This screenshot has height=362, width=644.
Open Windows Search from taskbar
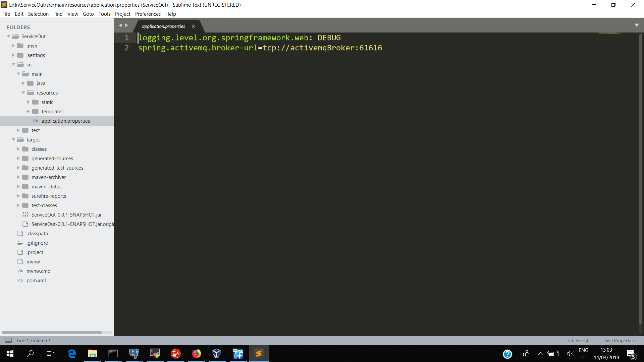(30, 354)
